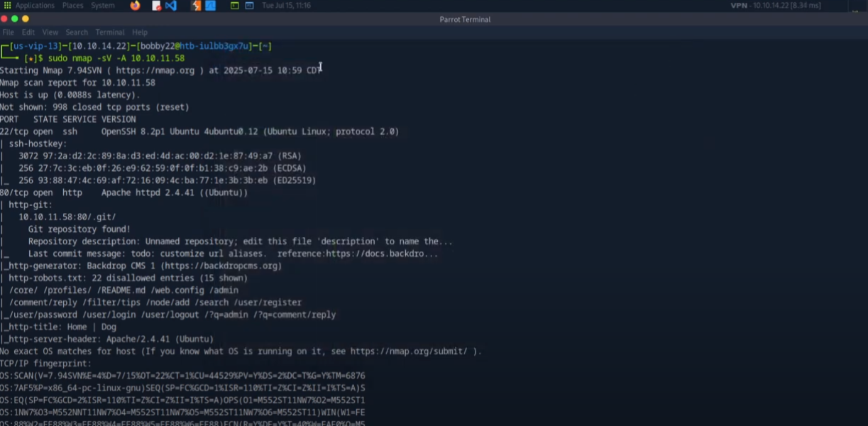The height and width of the screenshot is (426, 868).
Task: Click the 'Repository description: Unnamed repository' line
Action: (x=240, y=241)
